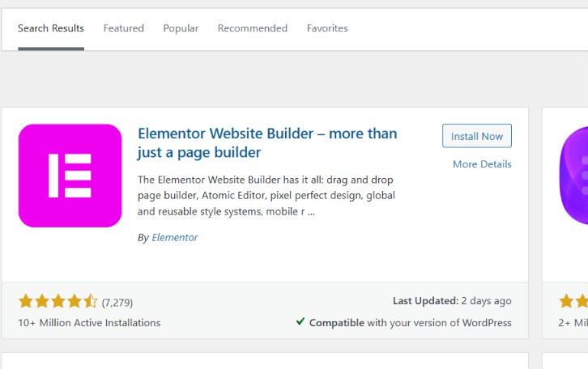
Task: Open the Search Results tab
Action: point(51,28)
